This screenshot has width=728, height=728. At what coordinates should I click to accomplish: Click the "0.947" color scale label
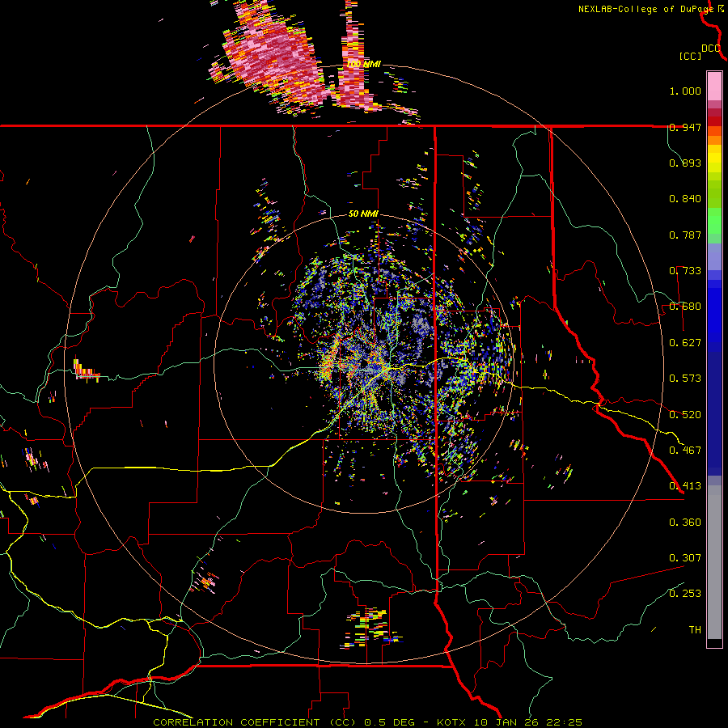[x=685, y=127]
